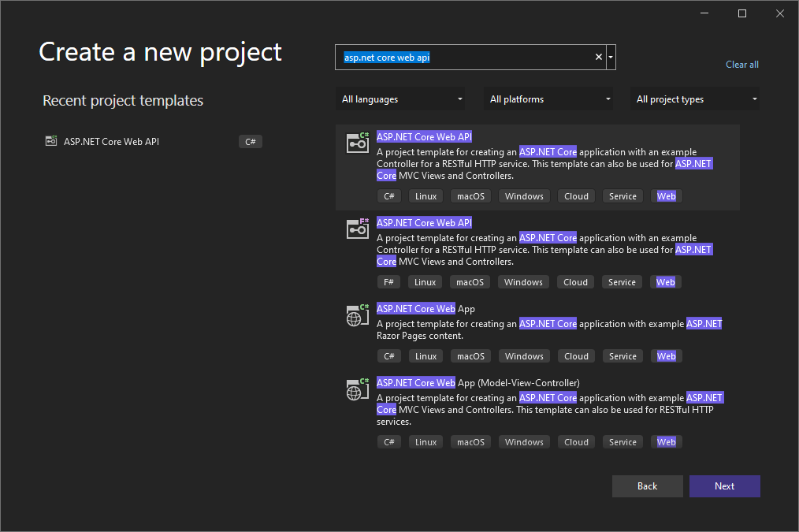Click the F# ASP.NET Core Web API template icon

coord(357,229)
